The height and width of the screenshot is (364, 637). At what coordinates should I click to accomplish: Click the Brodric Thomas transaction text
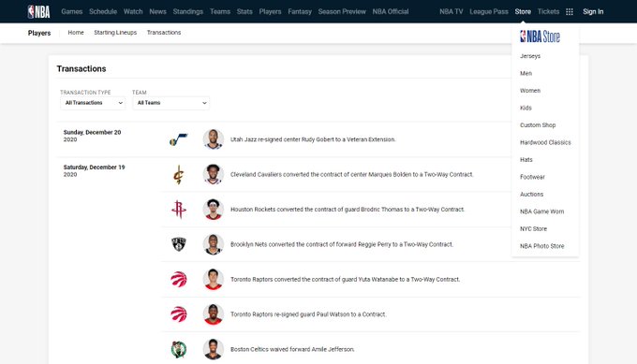(x=348, y=210)
